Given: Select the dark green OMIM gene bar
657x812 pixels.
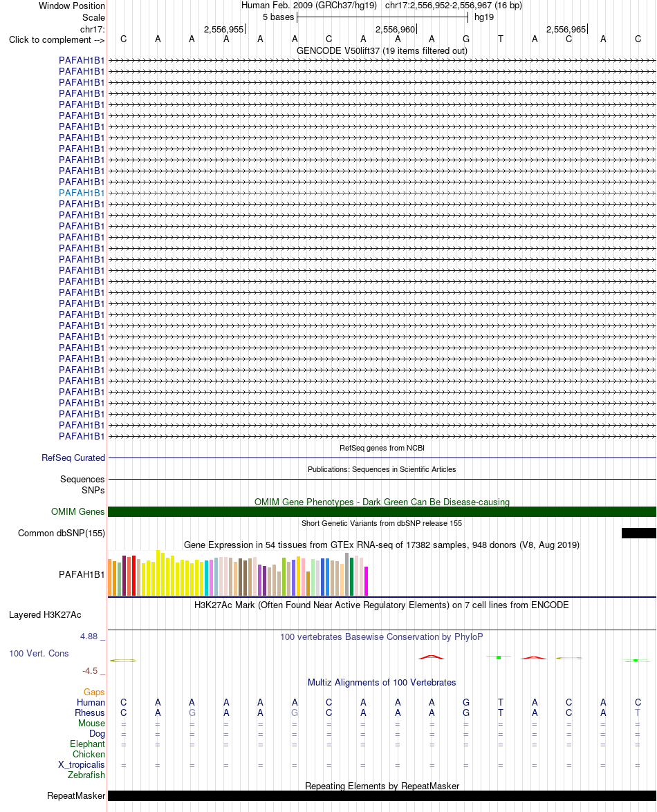Looking at the screenshot, I should [382, 511].
